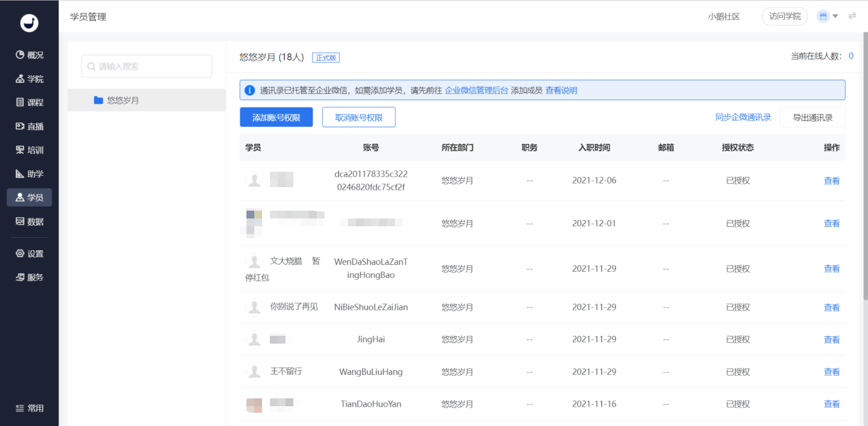The height and width of the screenshot is (426, 868).
Task: Open the 常用 shortcuts menu
Action: [29, 408]
